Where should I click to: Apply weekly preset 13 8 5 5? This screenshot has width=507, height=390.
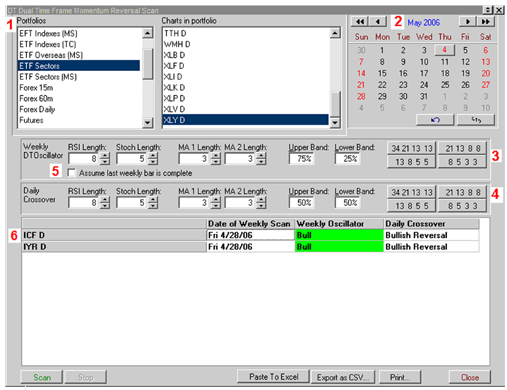click(411, 162)
